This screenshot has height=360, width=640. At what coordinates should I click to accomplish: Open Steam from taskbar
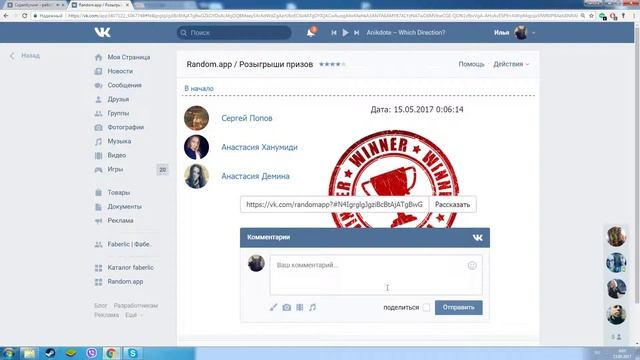click(50, 353)
